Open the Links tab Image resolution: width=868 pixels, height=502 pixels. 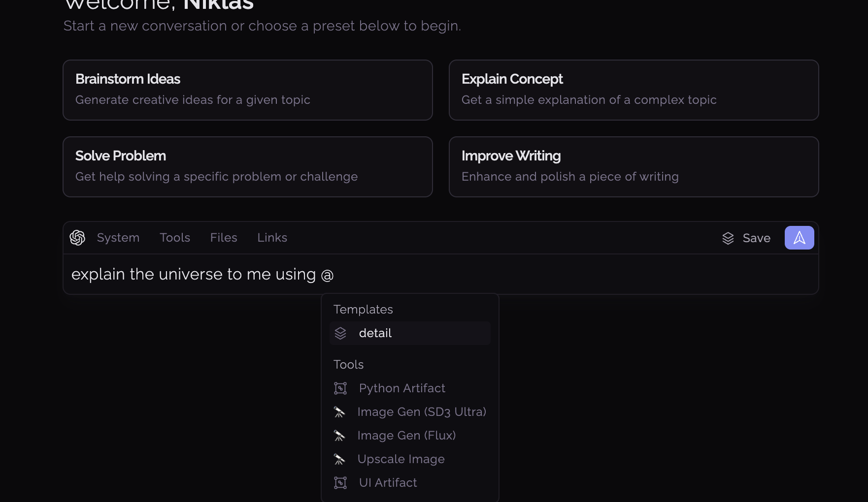point(272,238)
